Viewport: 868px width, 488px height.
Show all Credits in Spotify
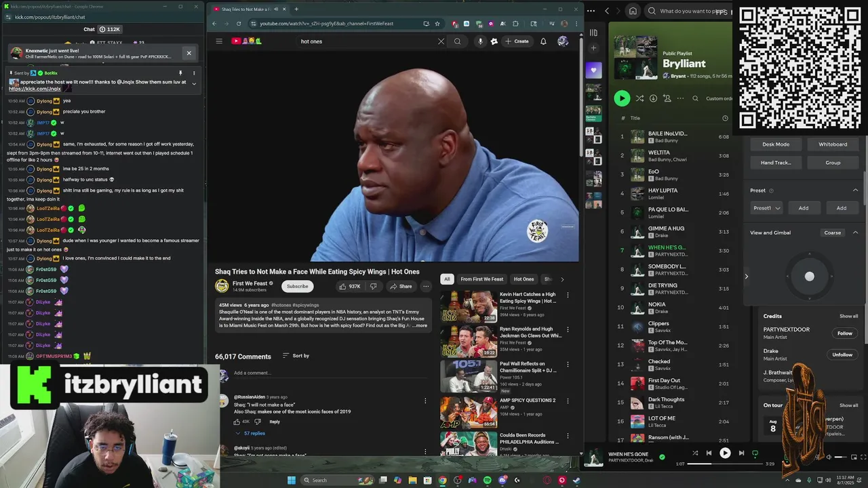[848, 316]
